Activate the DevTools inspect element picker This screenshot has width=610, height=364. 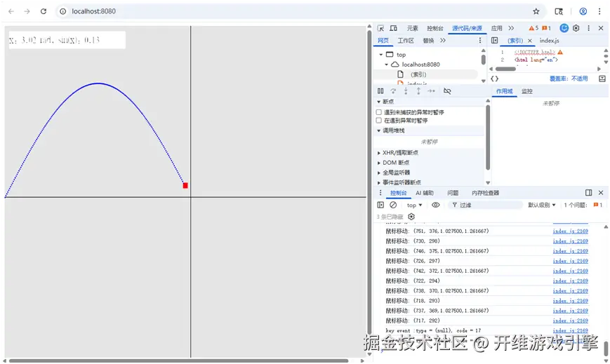pyautogui.click(x=381, y=28)
